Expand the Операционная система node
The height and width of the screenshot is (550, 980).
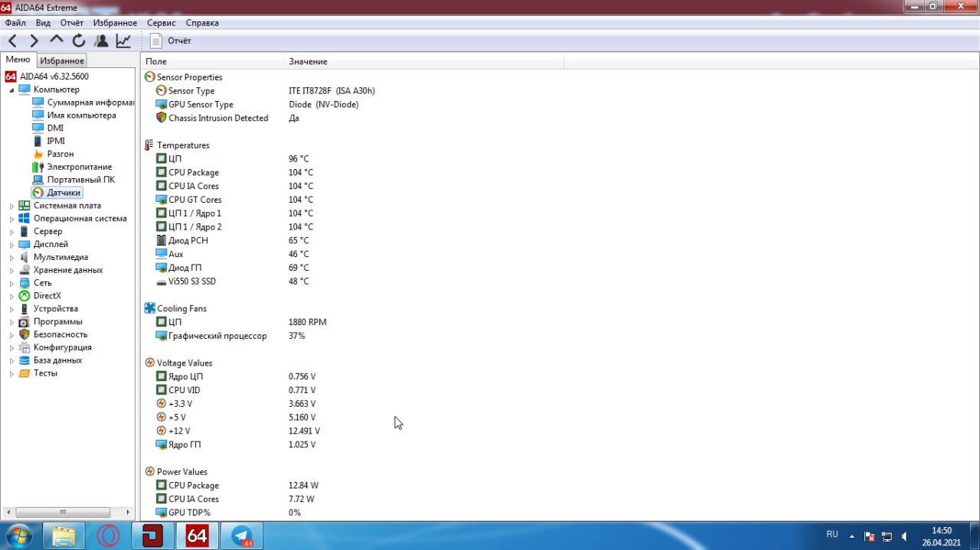pos(11,219)
